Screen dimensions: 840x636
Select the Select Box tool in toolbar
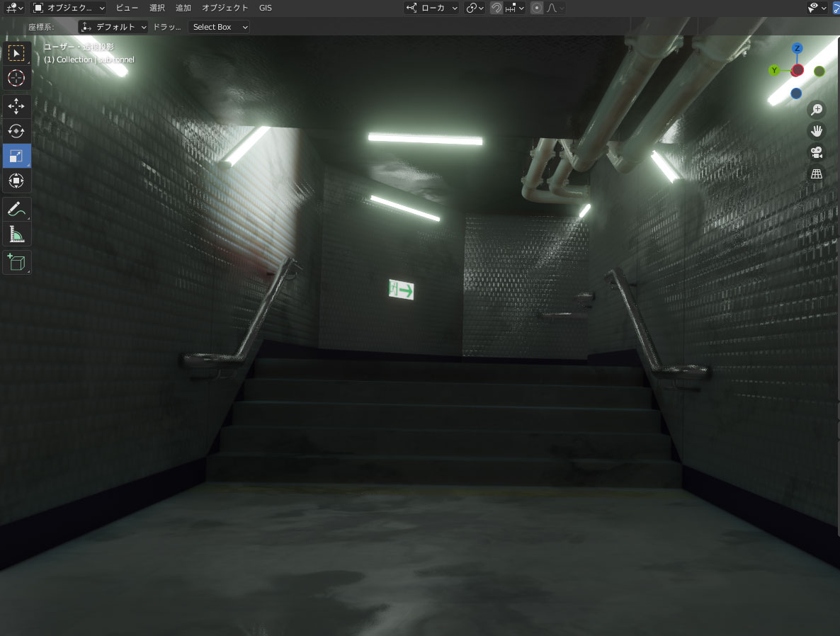pyautogui.click(x=16, y=53)
